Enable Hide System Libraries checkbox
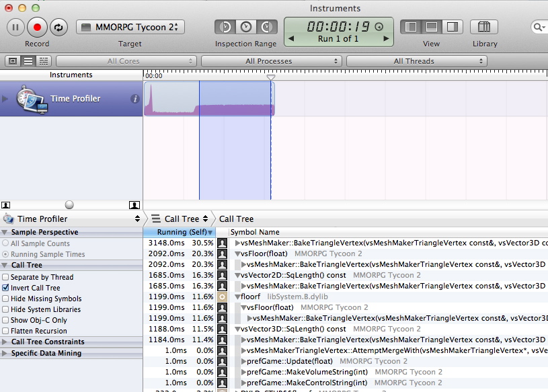This screenshot has height=392, width=548. click(x=5, y=309)
